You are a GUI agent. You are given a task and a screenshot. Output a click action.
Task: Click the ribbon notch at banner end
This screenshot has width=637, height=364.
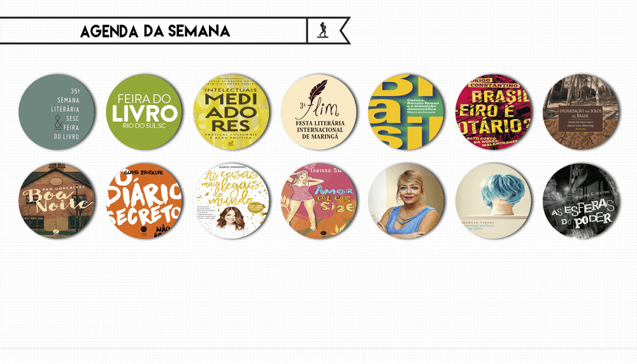point(345,31)
